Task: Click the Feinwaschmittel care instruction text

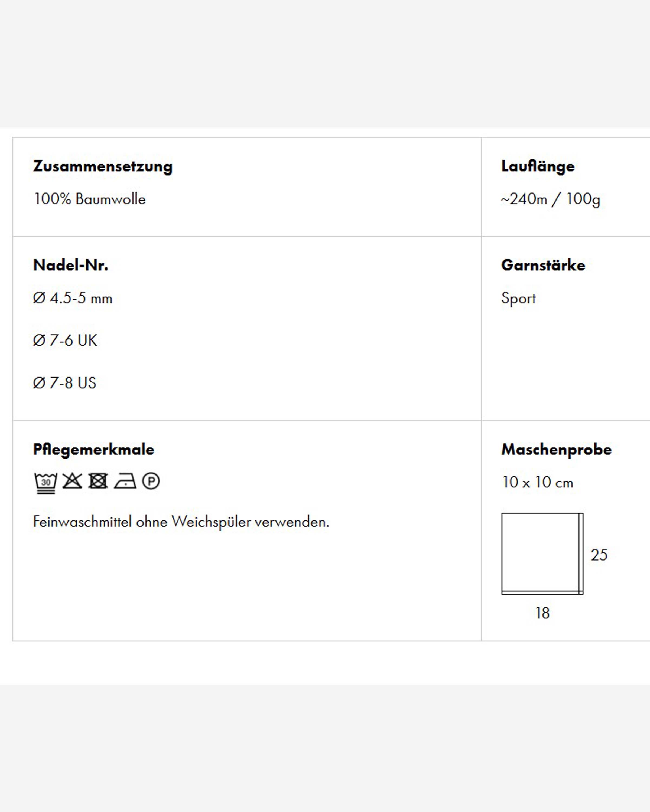Action: click(x=181, y=522)
